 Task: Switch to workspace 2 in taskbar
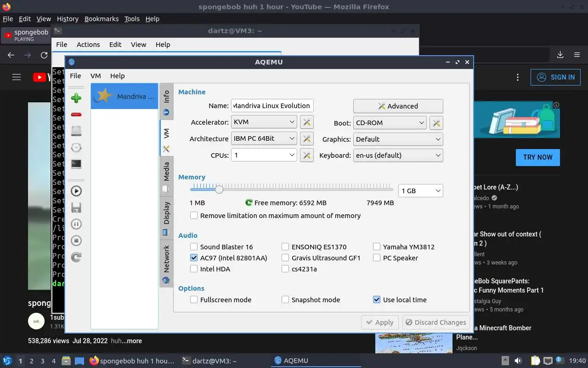pyautogui.click(x=31, y=361)
